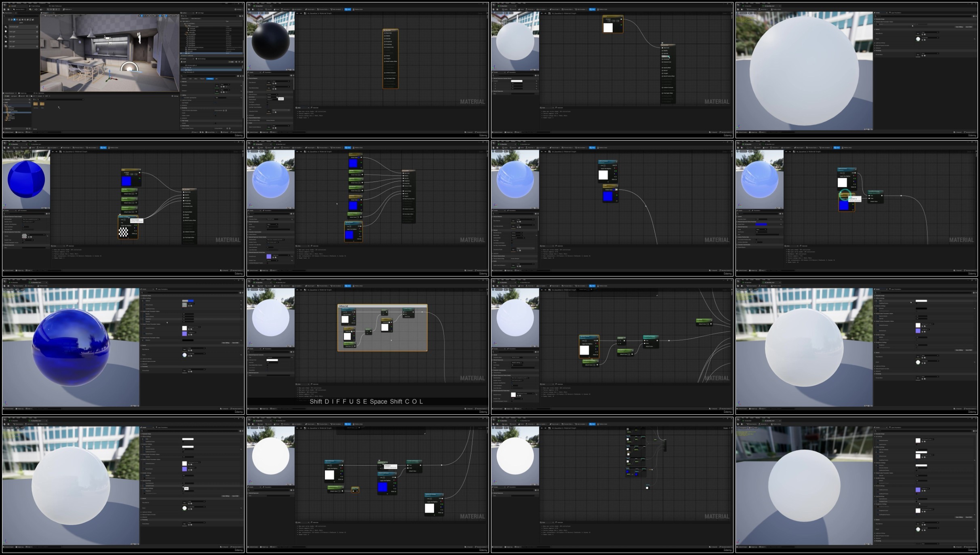Click the small orange-selected constant node beside Multiply tooltip
Image resolution: width=980 pixels, height=555 pixels.
coord(355,490)
